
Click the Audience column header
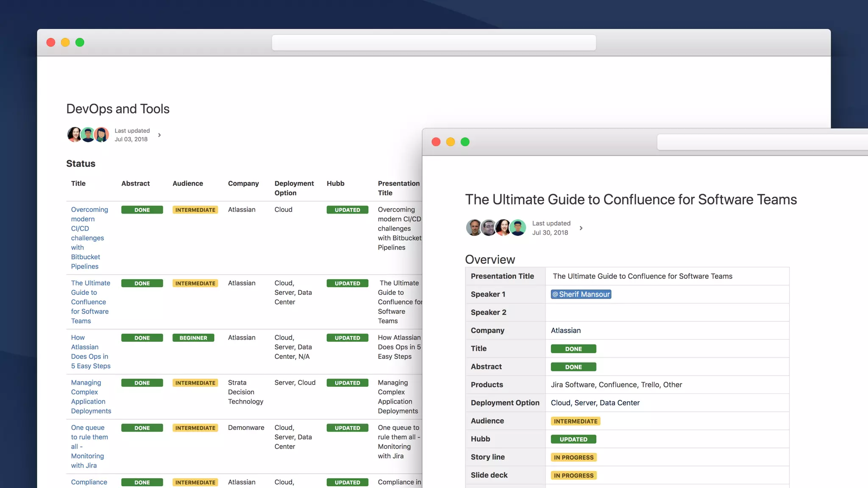coord(187,183)
